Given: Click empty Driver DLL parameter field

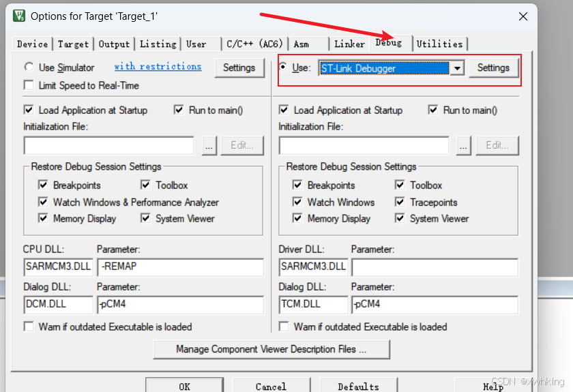Looking at the screenshot, I should (435, 267).
